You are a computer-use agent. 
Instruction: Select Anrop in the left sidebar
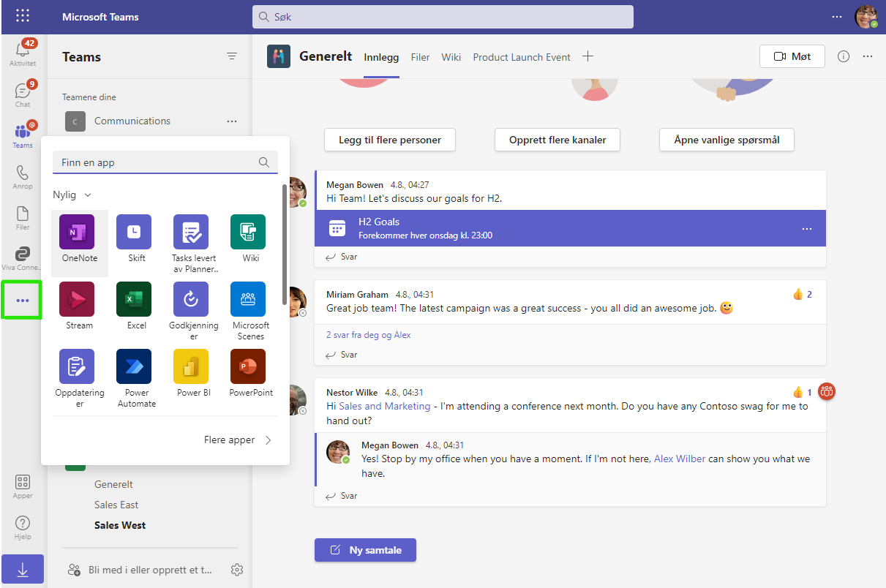coord(22,176)
